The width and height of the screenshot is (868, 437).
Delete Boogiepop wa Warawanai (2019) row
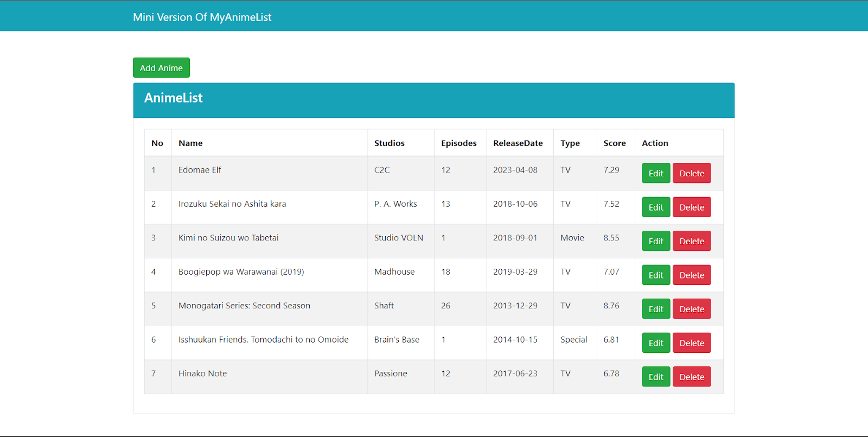[x=692, y=275]
